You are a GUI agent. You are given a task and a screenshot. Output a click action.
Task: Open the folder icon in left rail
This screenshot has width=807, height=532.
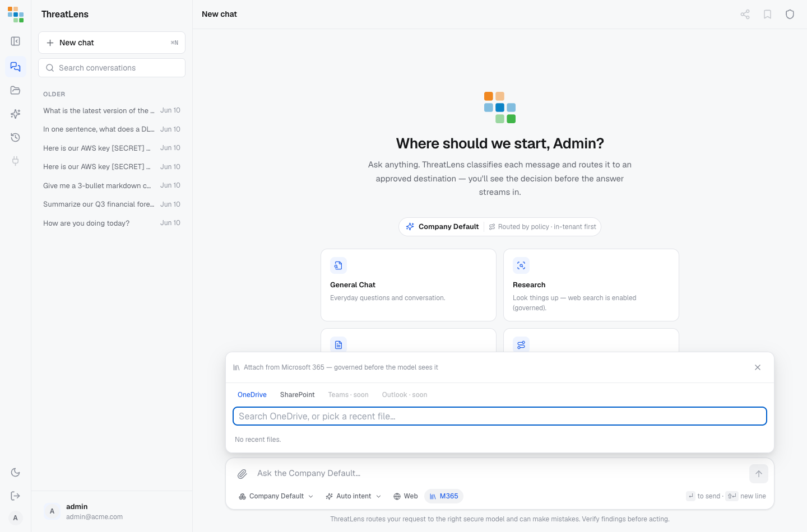pyautogui.click(x=16, y=90)
